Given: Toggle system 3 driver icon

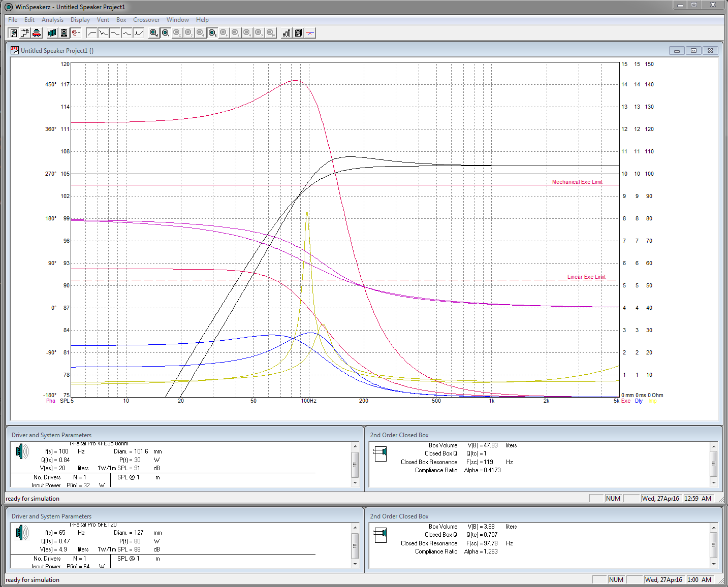Looking at the screenshot, I should (189, 33).
